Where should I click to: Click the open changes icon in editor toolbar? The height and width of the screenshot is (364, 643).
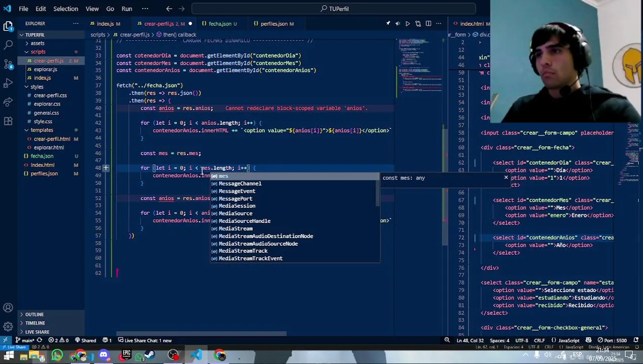point(418,23)
